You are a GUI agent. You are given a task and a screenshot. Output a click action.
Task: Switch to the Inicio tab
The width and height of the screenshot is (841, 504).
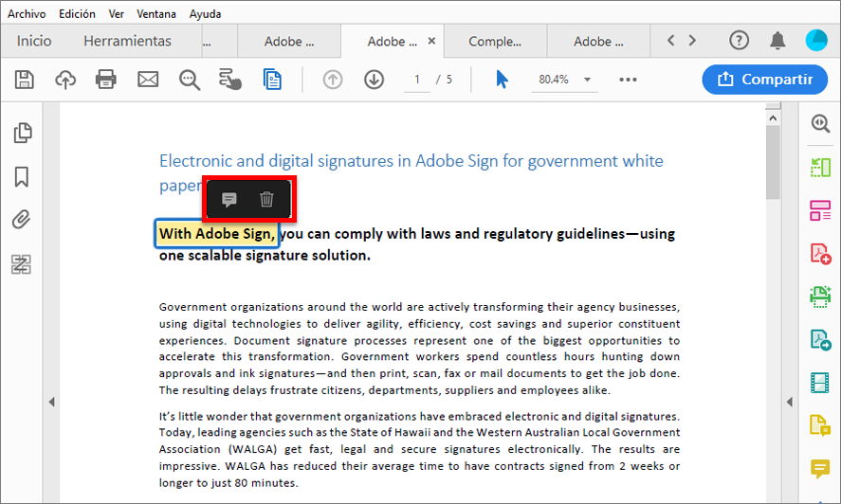34,41
